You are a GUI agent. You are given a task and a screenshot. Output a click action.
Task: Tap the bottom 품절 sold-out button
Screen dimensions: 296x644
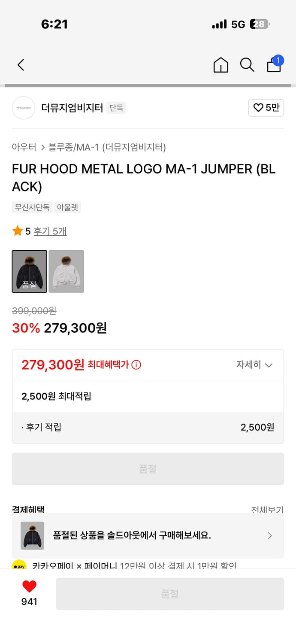click(170, 593)
